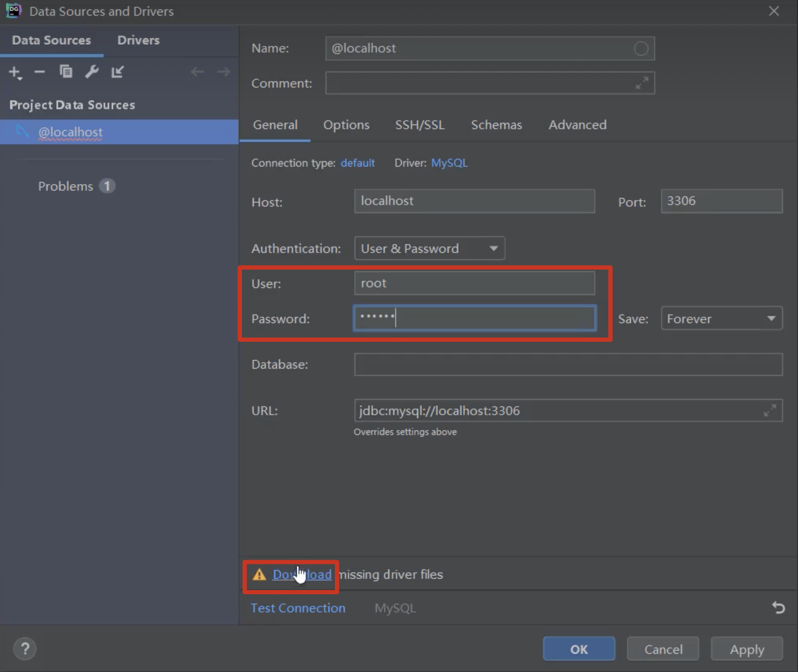
Task: Click the User input field
Action: pyautogui.click(x=475, y=283)
